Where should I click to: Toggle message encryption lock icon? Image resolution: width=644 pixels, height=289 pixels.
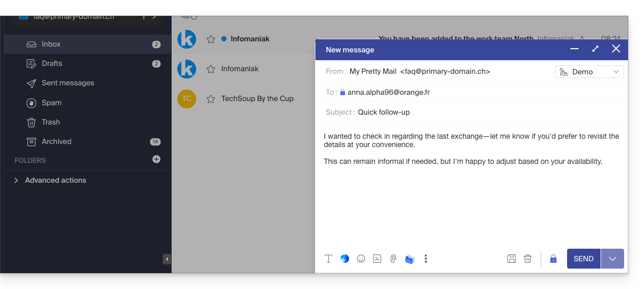point(553,259)
